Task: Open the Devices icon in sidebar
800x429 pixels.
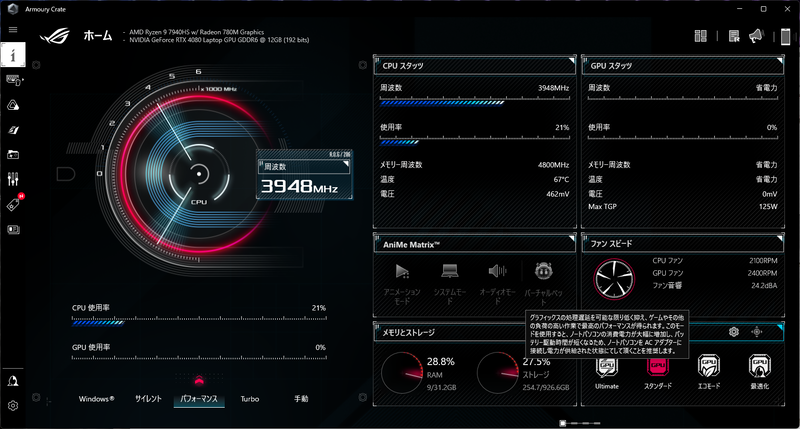Action: click(14, 80)
